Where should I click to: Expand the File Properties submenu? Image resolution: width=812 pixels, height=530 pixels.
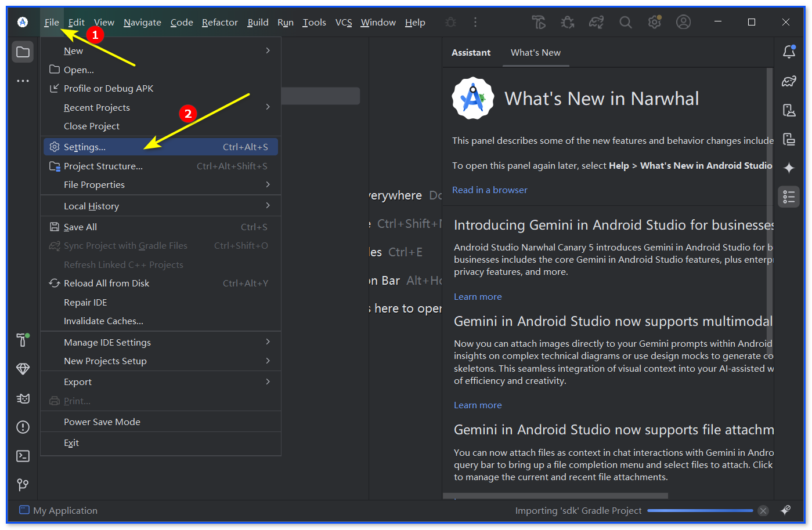point(161,184)
